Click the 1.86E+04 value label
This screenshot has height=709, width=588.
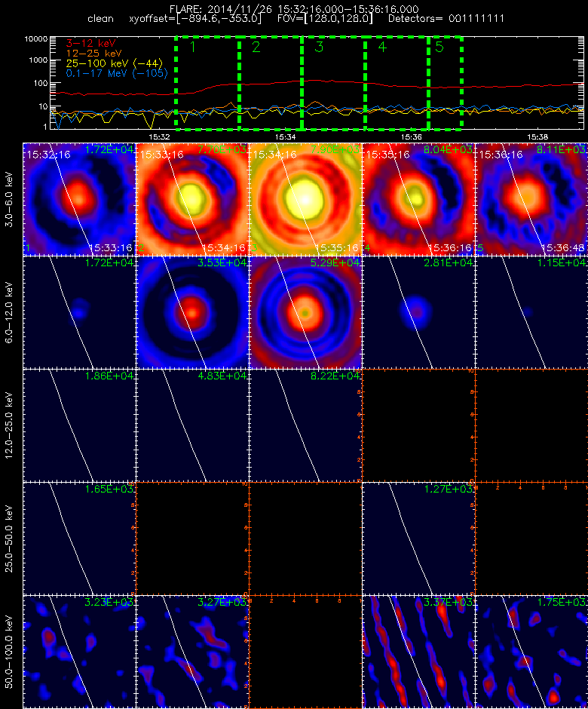coord(109,376)
